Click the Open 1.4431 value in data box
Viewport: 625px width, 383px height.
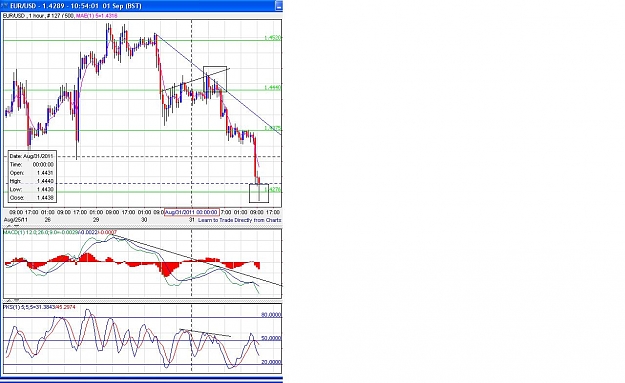45,173
